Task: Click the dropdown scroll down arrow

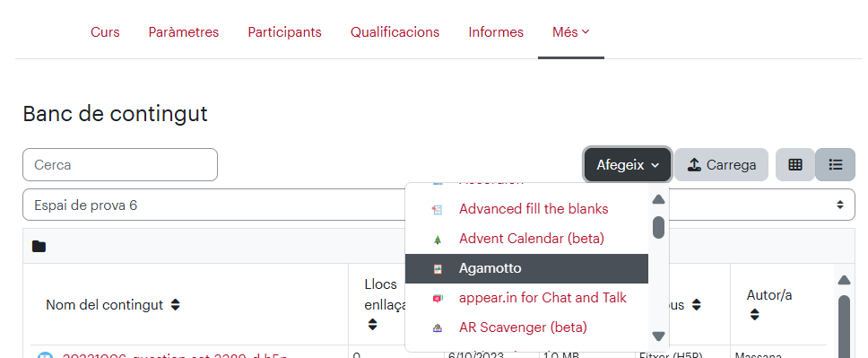Action: [658, 336]
